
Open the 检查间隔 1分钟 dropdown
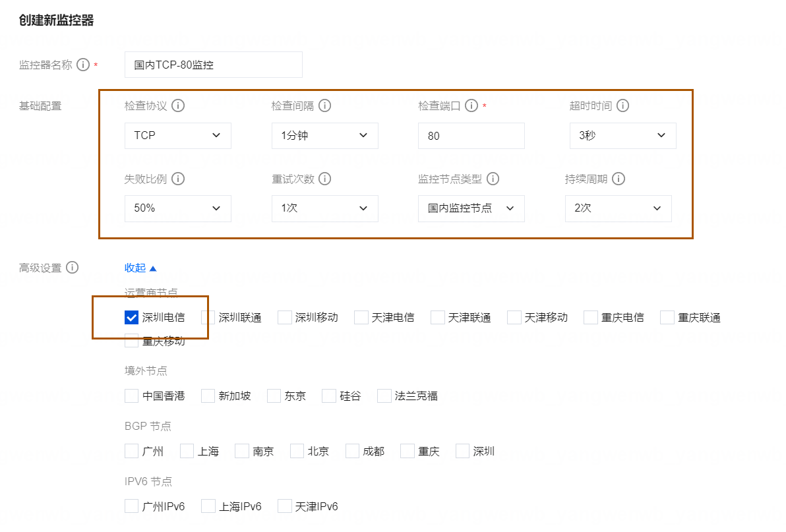(325, 136)
